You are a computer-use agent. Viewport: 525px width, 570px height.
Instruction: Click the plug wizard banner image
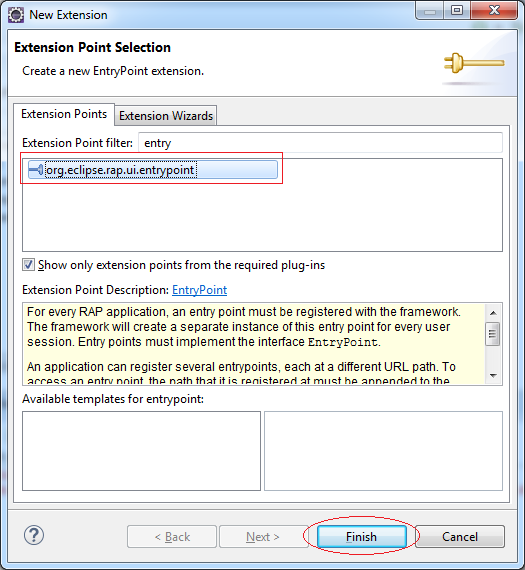pos(474,63)
